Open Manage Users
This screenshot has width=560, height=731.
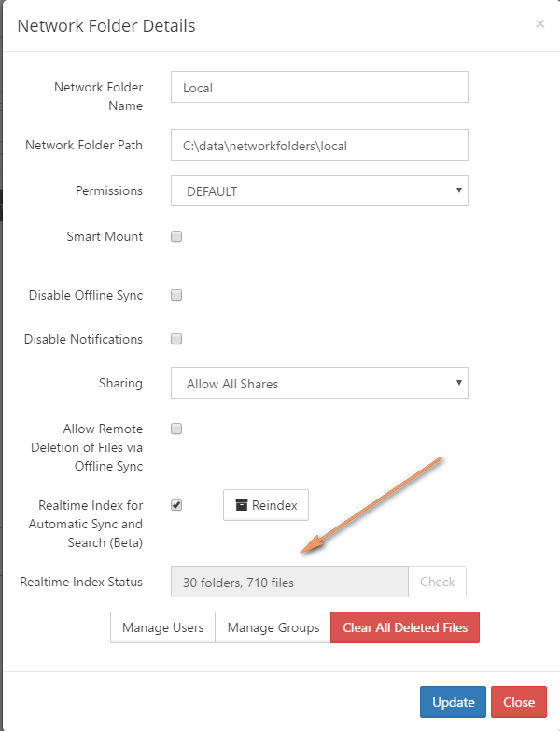(162, 627)
